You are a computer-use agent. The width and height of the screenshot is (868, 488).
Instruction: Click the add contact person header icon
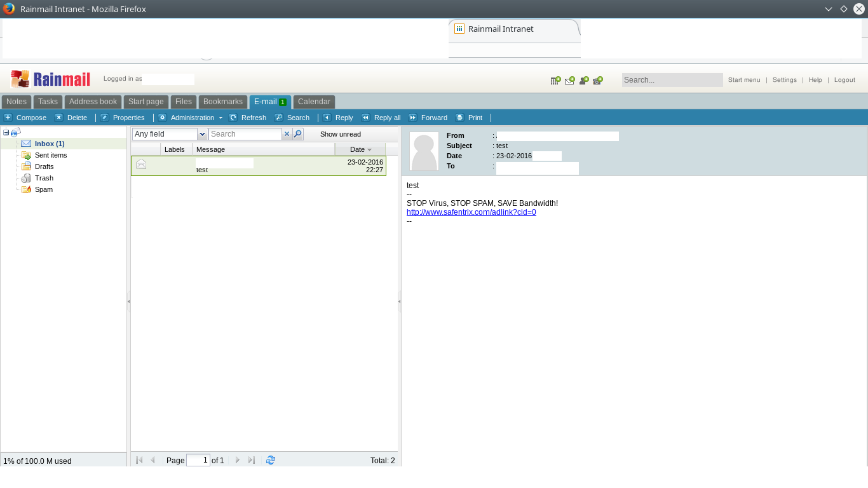click(x=584, y=80)
